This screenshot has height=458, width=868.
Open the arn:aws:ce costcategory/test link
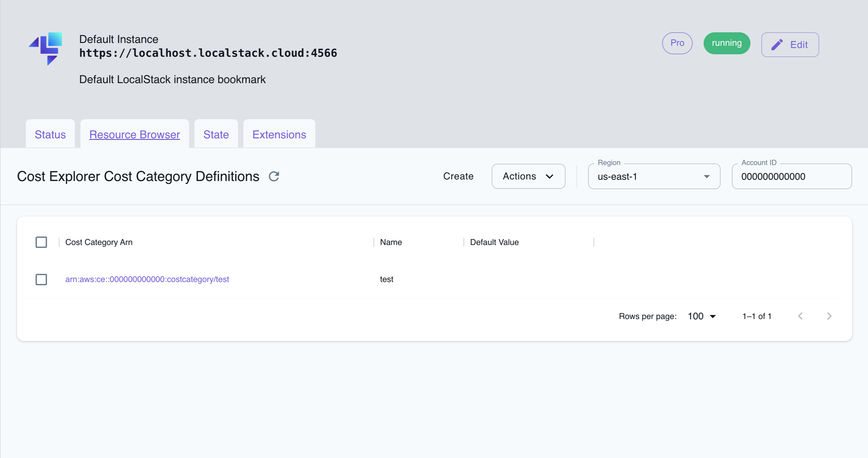(x=147, y=279)
